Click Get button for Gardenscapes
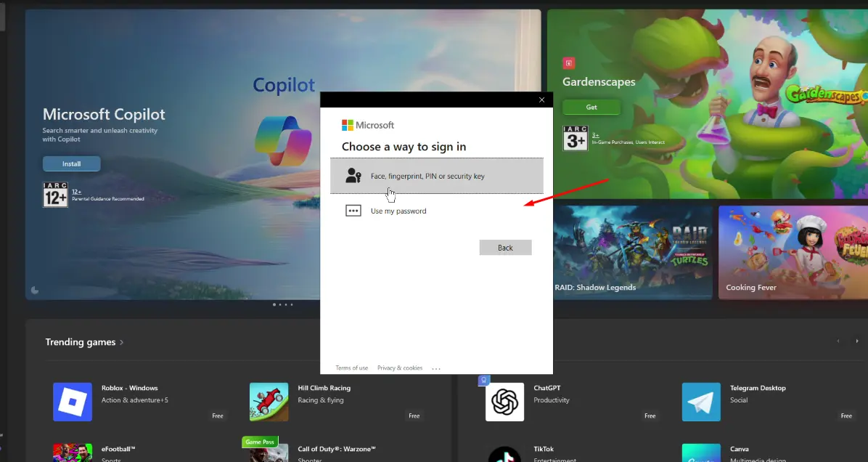The height and width of the screenshot is (462, 868). pos(591,107)
